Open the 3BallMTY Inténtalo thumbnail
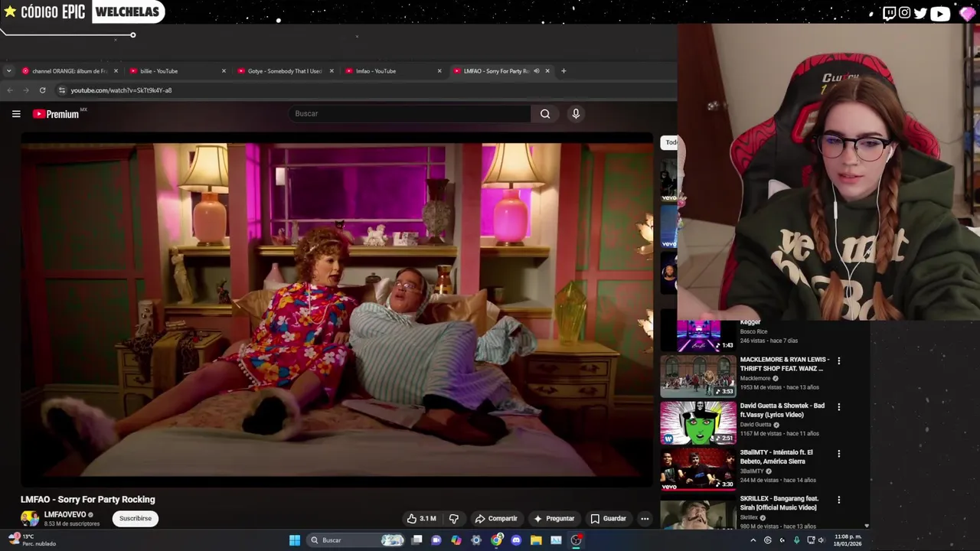 click(x=698, y=468)
